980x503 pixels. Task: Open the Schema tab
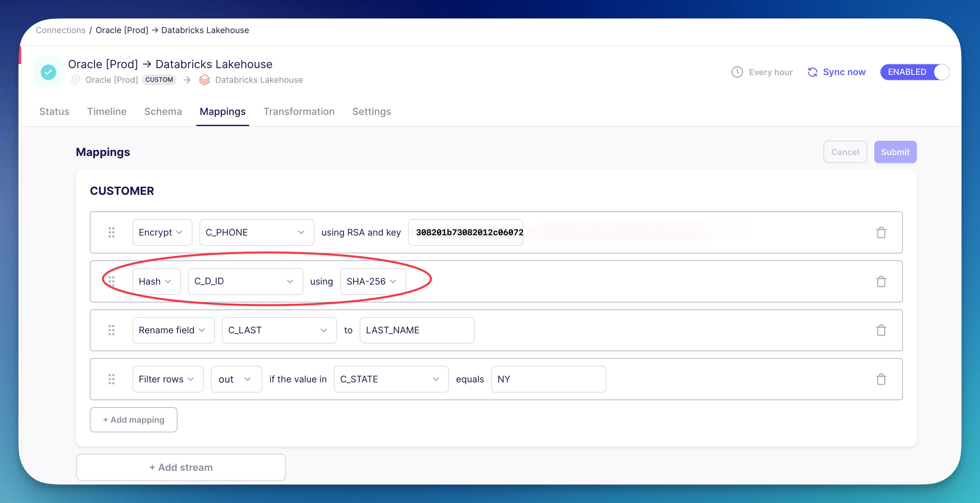(163, 111)
